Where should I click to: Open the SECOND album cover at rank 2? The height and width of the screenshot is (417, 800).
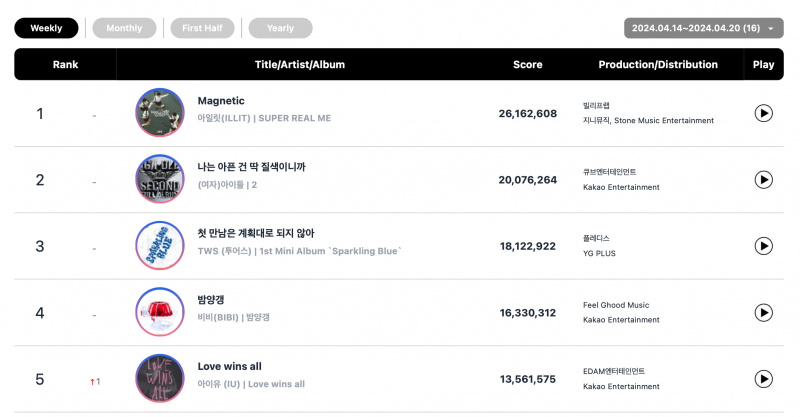point(160,179)
